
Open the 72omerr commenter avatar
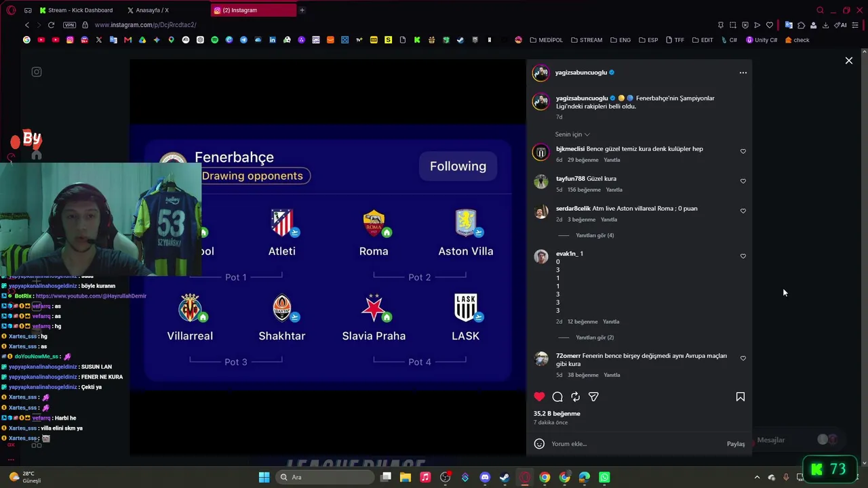541,359
